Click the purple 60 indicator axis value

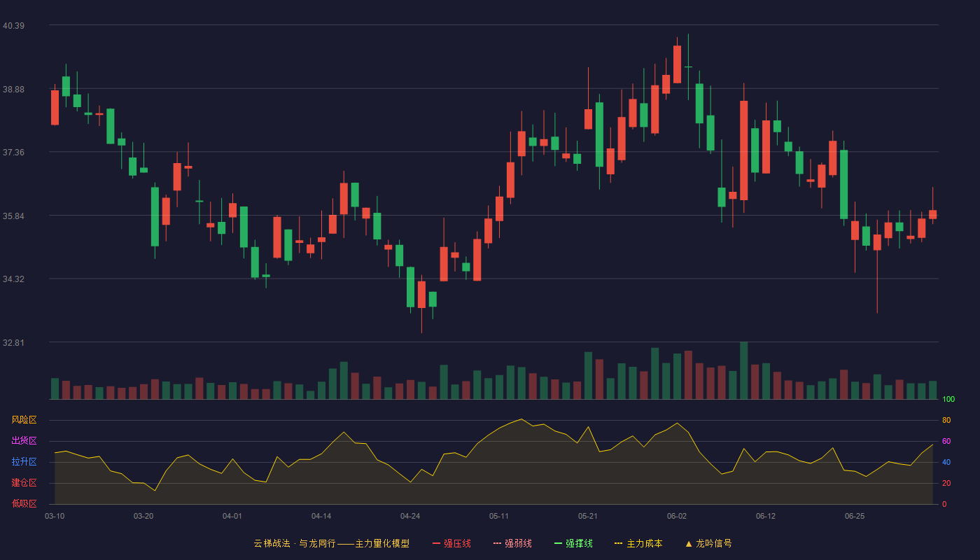[x=946, y=441]
